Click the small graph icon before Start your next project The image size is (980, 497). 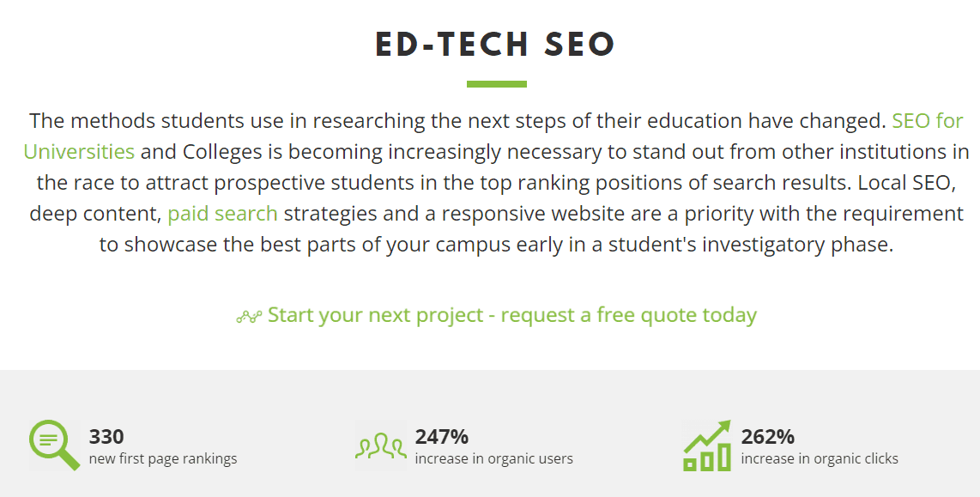249,317
